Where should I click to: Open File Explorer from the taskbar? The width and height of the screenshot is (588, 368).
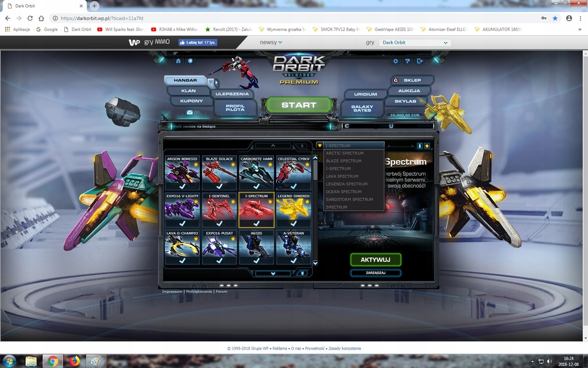coord(31,361)
